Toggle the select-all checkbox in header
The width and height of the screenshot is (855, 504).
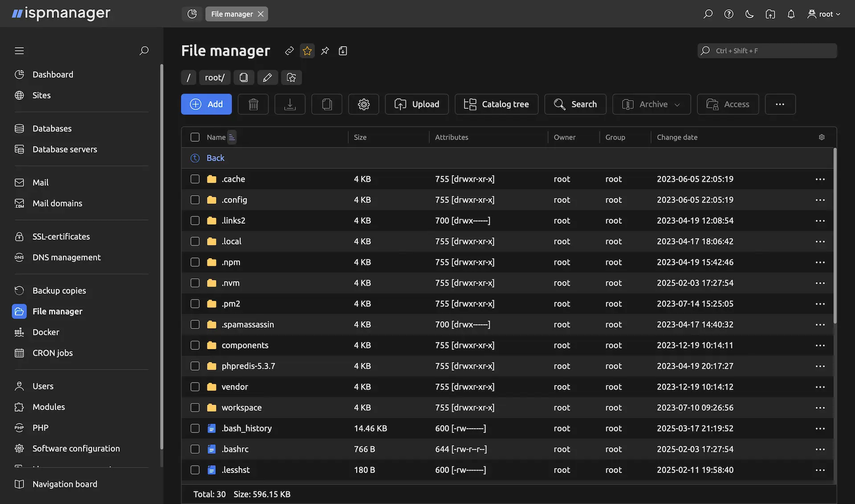pyautogui.click(x=195, y=137)
